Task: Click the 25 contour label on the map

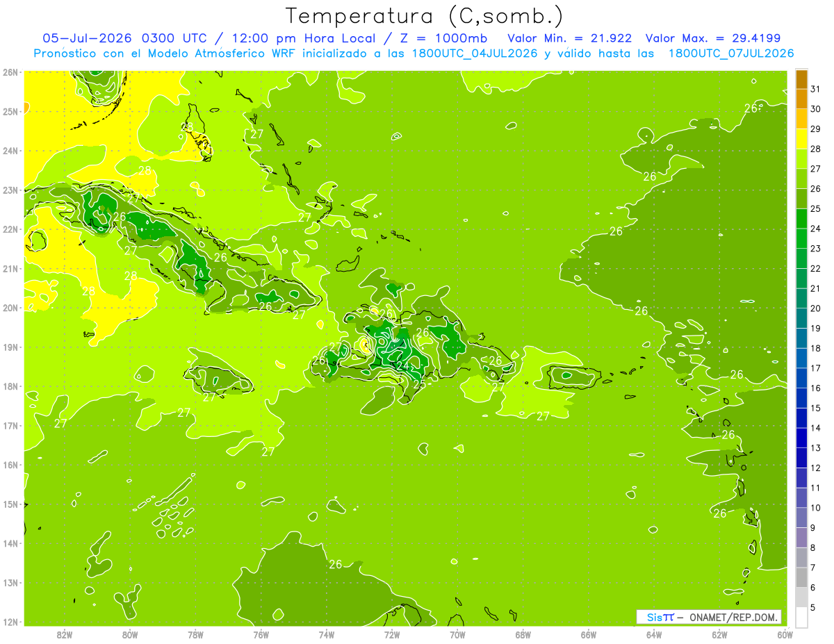Action: click(x=419, y=383)
